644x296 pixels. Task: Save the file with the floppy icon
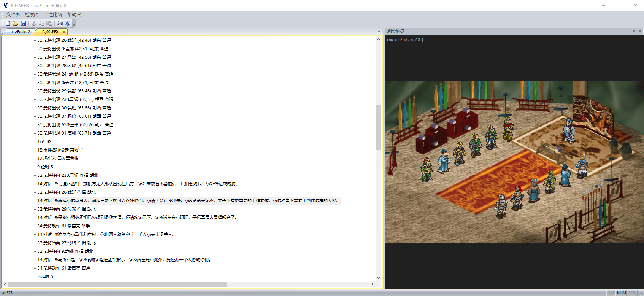click(x=23, y=23)
